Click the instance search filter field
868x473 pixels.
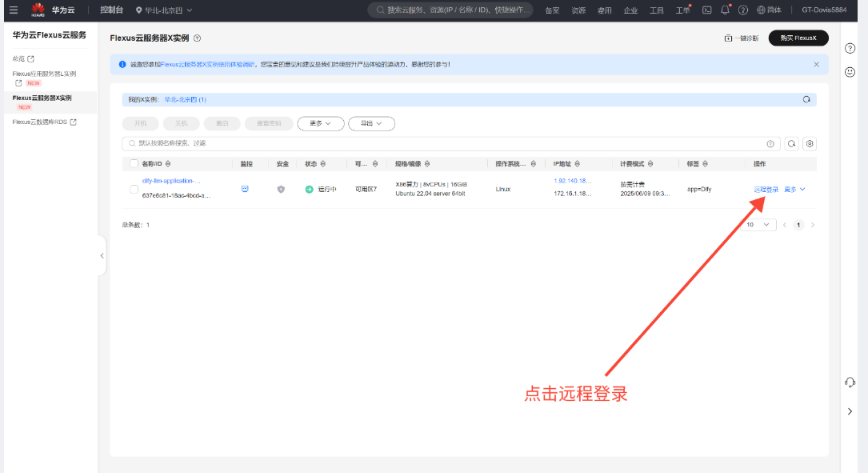(448, 143)
